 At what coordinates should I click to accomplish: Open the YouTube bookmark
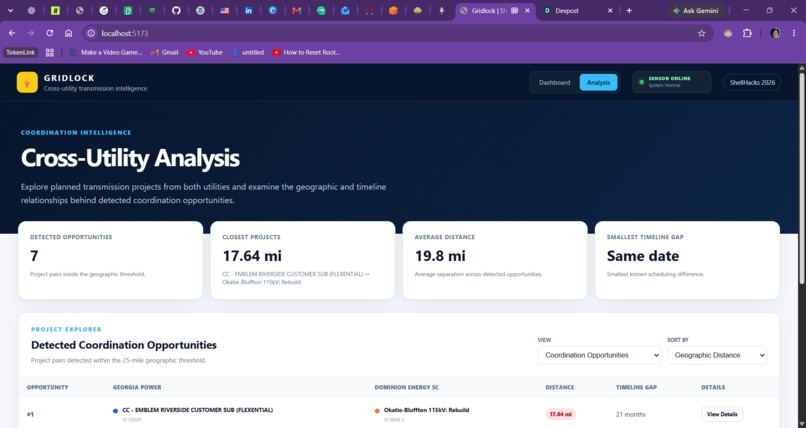205,52
